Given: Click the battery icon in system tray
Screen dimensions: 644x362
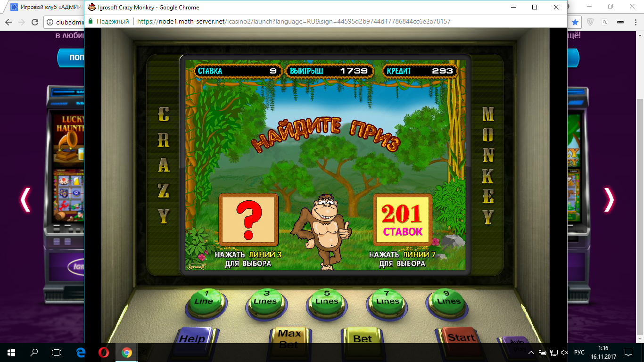Looking at the screenshot, I should (543, 353).
